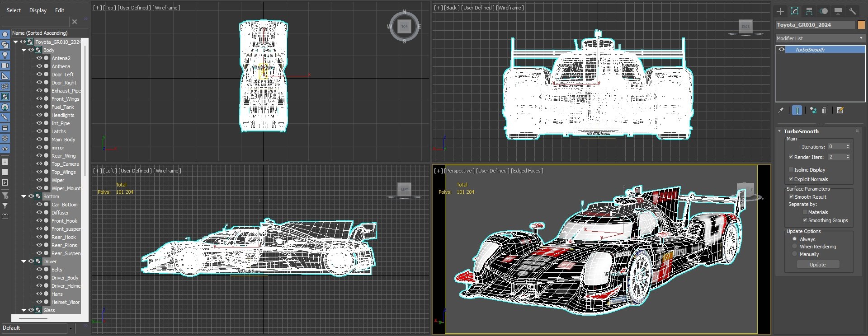
Task: Click Make Unique icon in modifier stack
Action: pyautogui.click(x=813, y=110)
